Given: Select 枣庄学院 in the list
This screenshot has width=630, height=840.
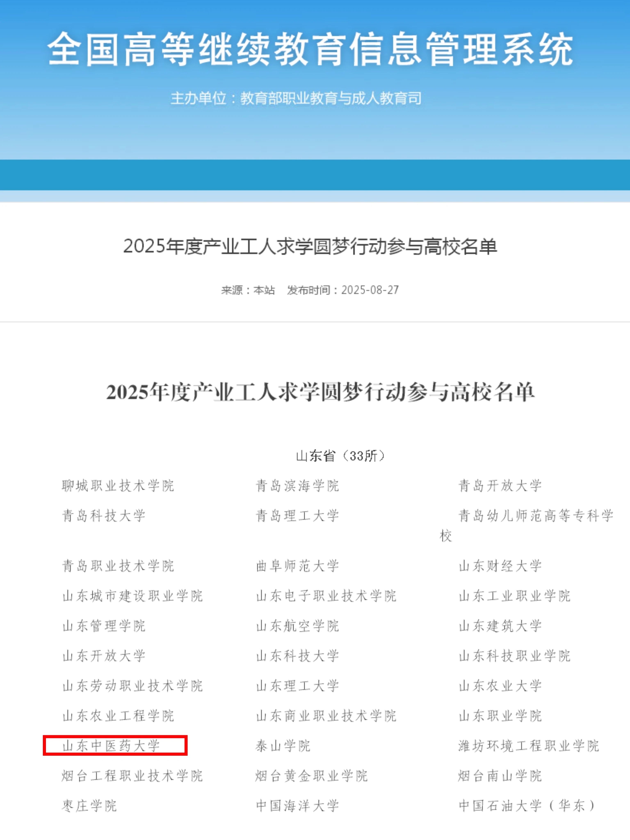Looking at the screenshot, I should tap(89, 806).
